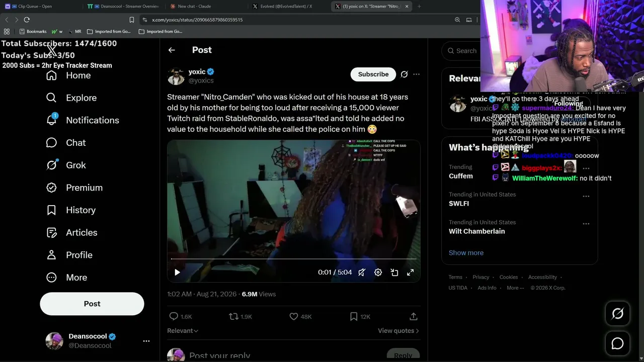
Task: Share the post using the share icon
Action: pos(414,316)
